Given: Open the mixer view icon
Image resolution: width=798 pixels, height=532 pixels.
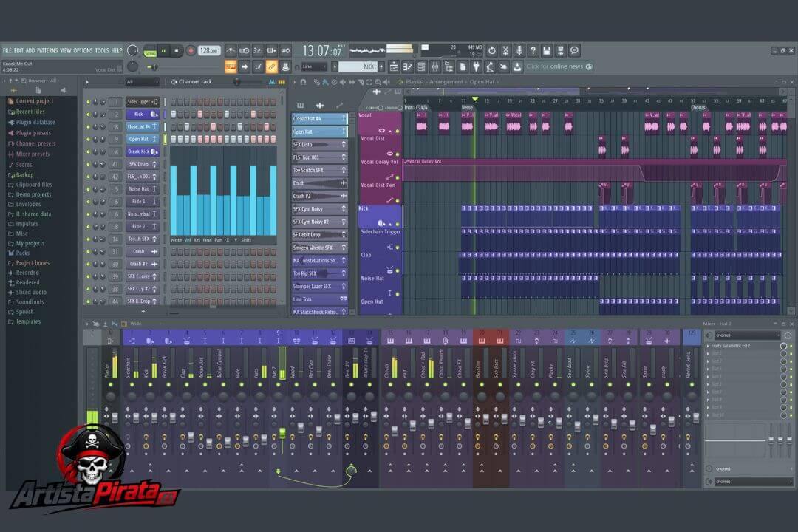Looking at the screenshot, I should coord(435,66).
